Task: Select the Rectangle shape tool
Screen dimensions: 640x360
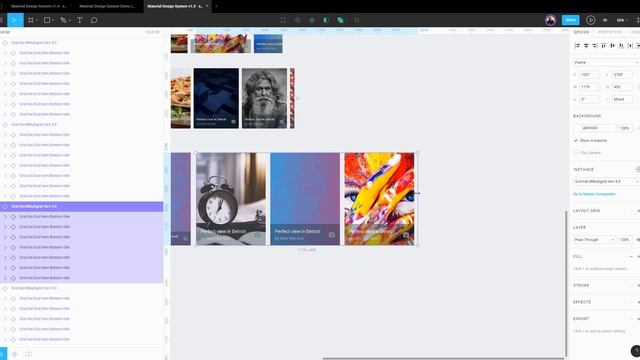Action: [x=47, y=20]
